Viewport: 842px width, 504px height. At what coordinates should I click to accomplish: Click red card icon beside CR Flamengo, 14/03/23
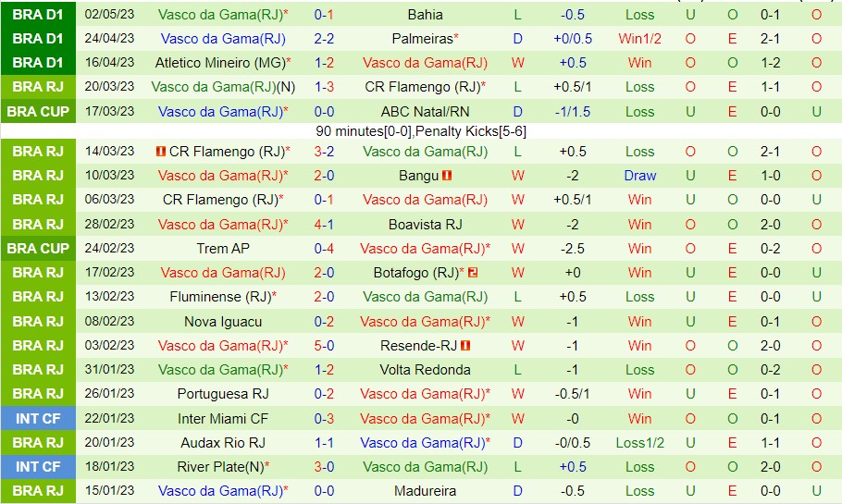[x=161, y=152]
